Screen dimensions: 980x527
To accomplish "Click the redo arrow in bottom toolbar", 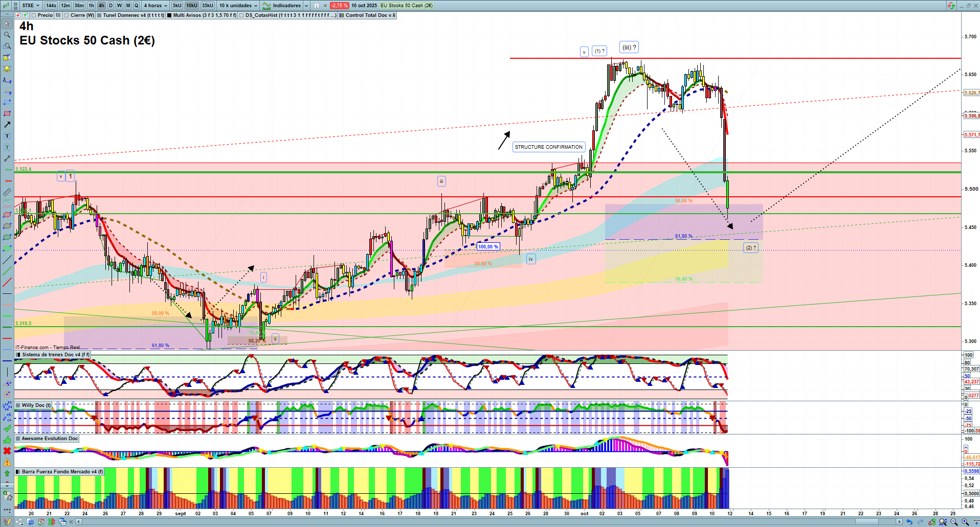I will pyautogui.click(x=921, y=522).
